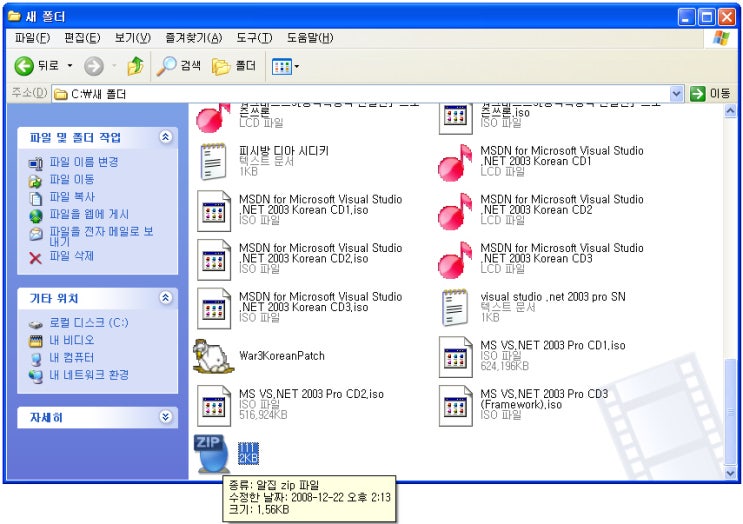Open the 보기(V) menu
This screenshot has height=524, width=743.
click(x=133, y=38)
